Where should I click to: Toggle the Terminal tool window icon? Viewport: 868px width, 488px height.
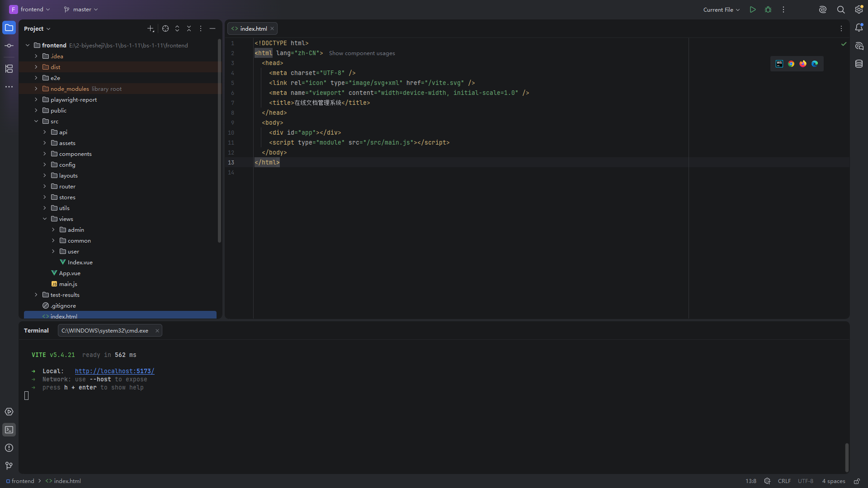[x=9, y=430]
